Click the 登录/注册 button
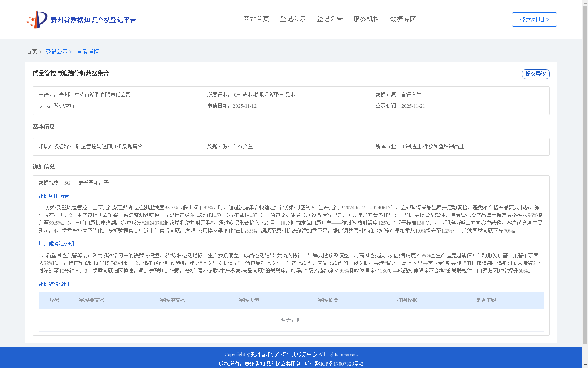 [x=534, y=20]
